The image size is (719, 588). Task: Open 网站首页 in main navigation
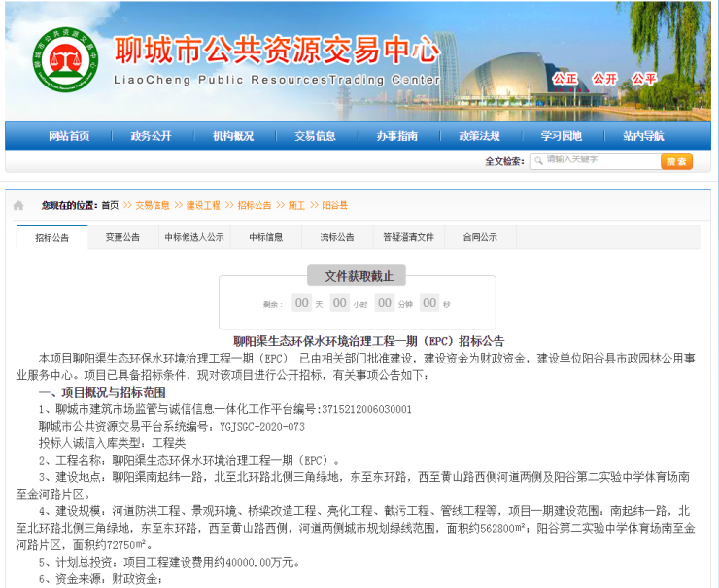tap(69, 136)
